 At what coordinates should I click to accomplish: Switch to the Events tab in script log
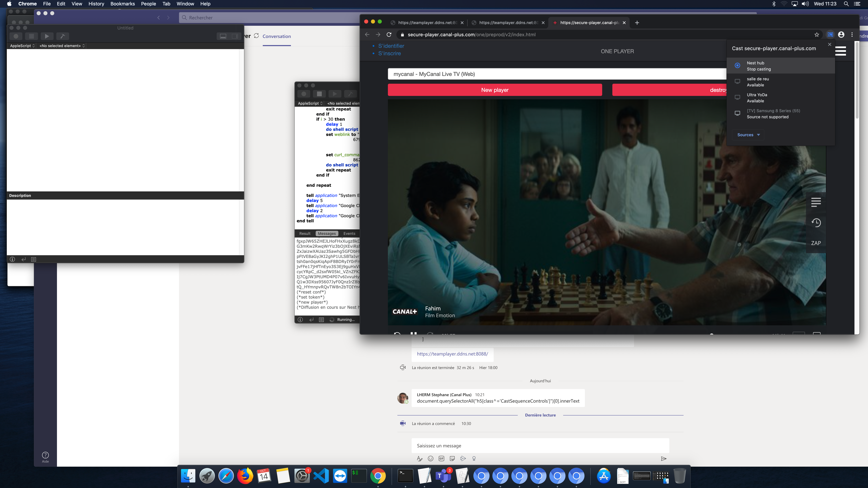[349, 233]
